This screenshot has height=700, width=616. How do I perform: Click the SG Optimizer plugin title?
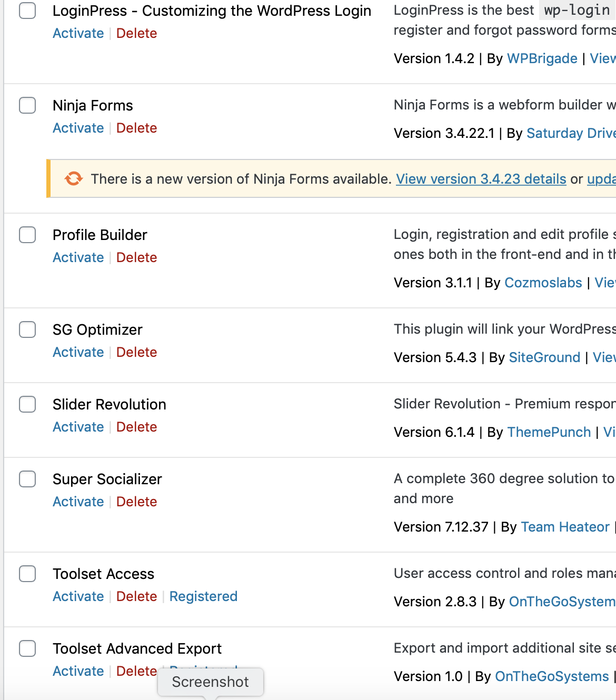click(97, 329)
